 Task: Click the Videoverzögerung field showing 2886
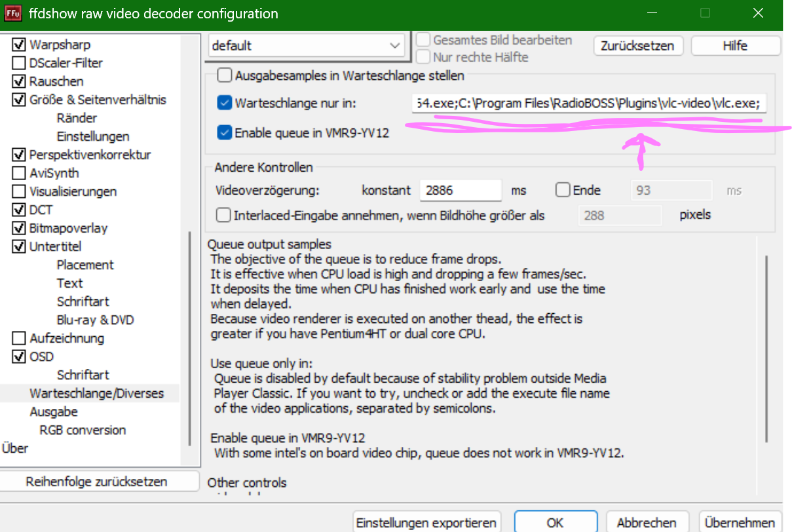coord(461,191)
